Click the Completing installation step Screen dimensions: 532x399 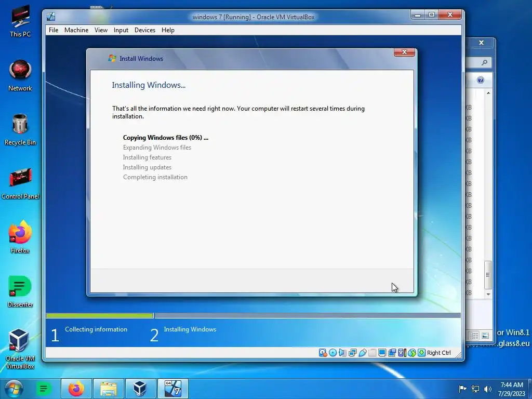click(155, 177)
